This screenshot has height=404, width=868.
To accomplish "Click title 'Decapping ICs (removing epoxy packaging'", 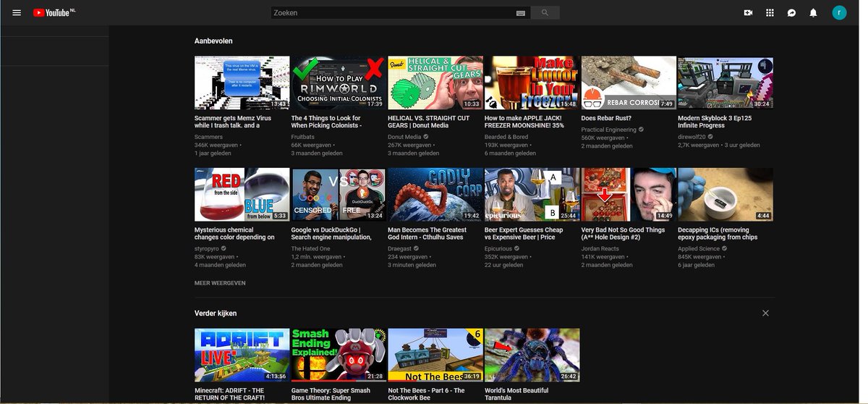I will point(718,233).
